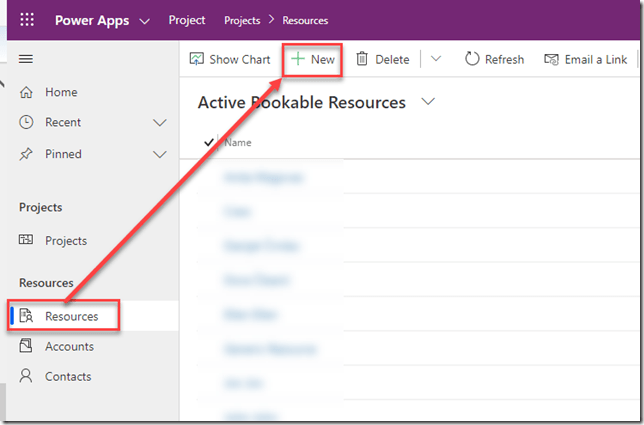The width and height of the screenshot is (644, 425).
Task: Open Contacts via person icon
Action: tap(27, 376)
